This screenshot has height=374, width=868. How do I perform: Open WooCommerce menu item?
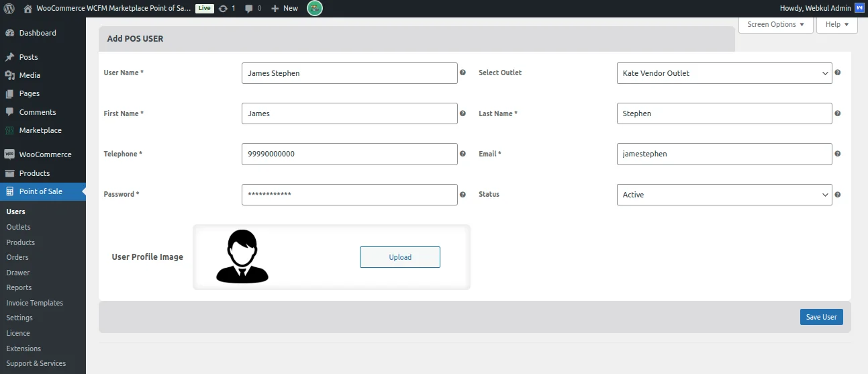point(43,154)
